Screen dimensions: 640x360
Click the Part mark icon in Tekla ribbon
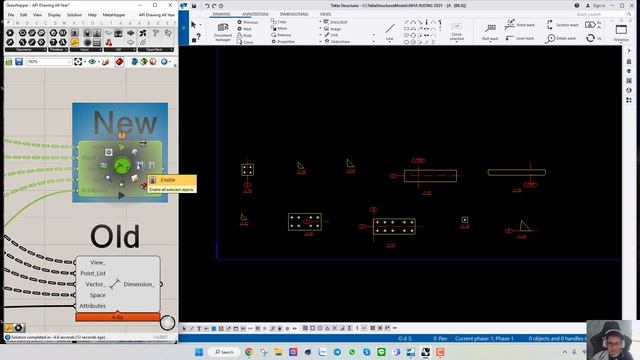coord(490,32)
